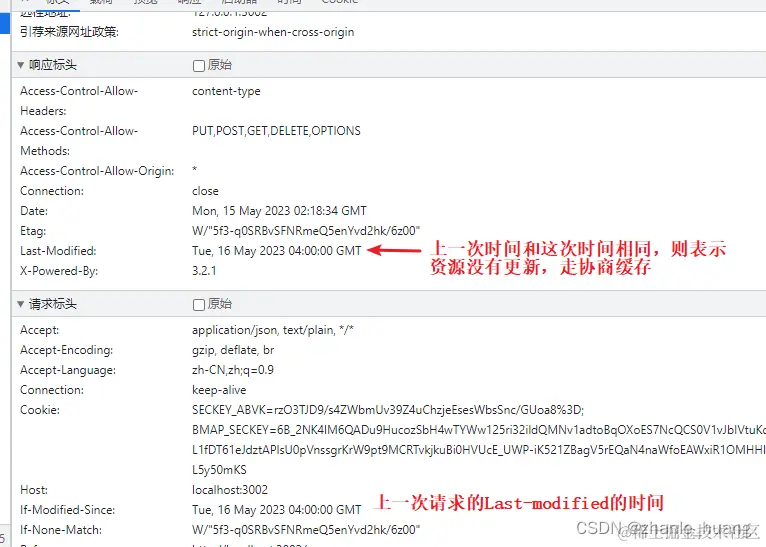Select the cookie line starting L1fDT61eJdzt
The height and width of the screenshot is (547, 766).
point(479,450)
